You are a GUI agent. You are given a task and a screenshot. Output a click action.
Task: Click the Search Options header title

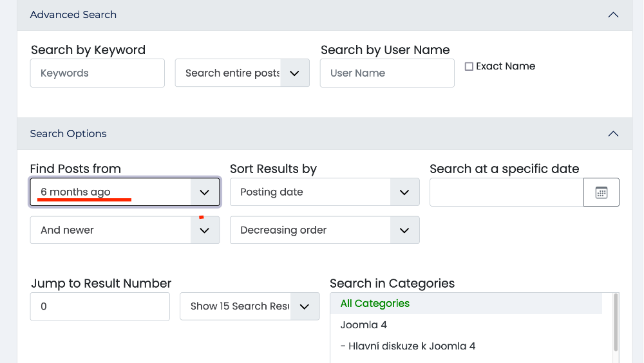click(68, 134)
